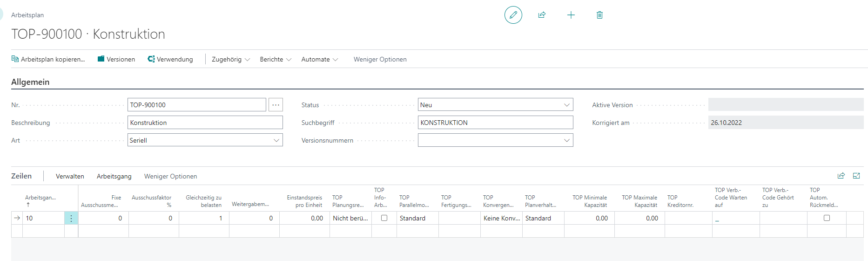Open row 10 three-dot options menu
The width and height of the screenshot is (868, 261).
coord(71,218)
